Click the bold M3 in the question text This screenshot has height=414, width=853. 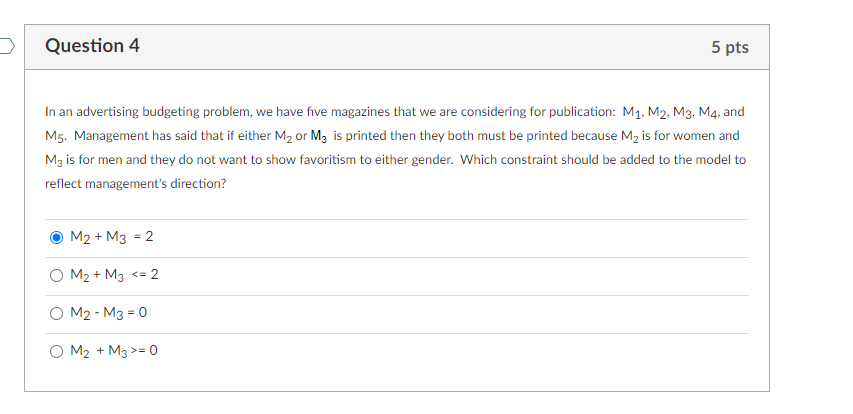coord(318,137)
